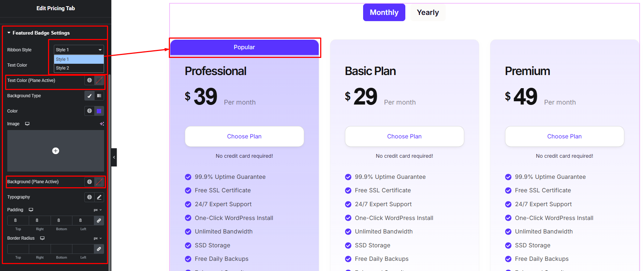Viewport: 644px width, 271px height.
Task: Select the classic background type brush toggle
Action: pos(90,96)
